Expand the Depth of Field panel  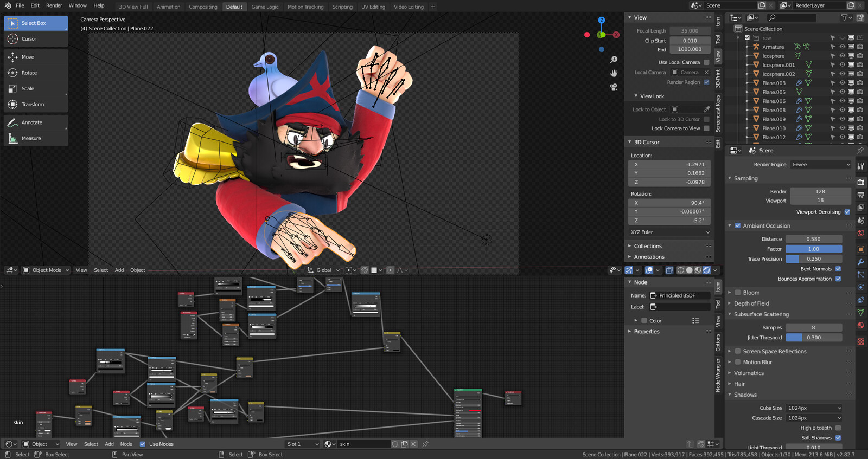(x=751, y=303)
